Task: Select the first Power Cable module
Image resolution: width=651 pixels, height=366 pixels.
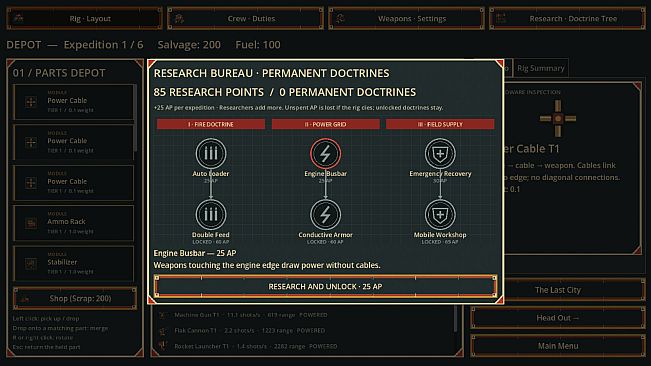Action: (x=73, y=102)
